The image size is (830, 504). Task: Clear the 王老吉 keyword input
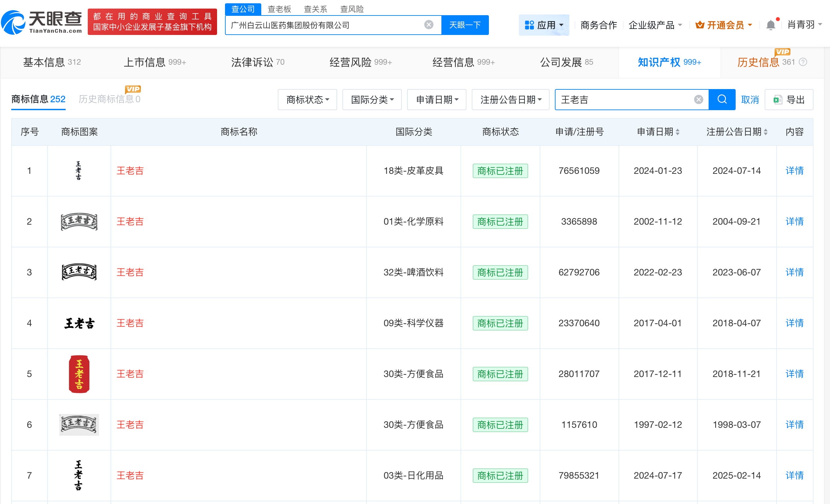[x=698, y=99]
